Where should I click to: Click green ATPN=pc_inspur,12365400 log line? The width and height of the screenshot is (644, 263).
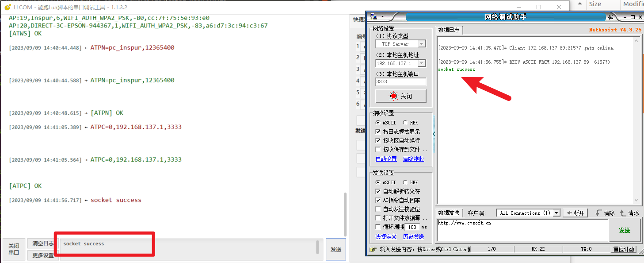coord(132,81)
